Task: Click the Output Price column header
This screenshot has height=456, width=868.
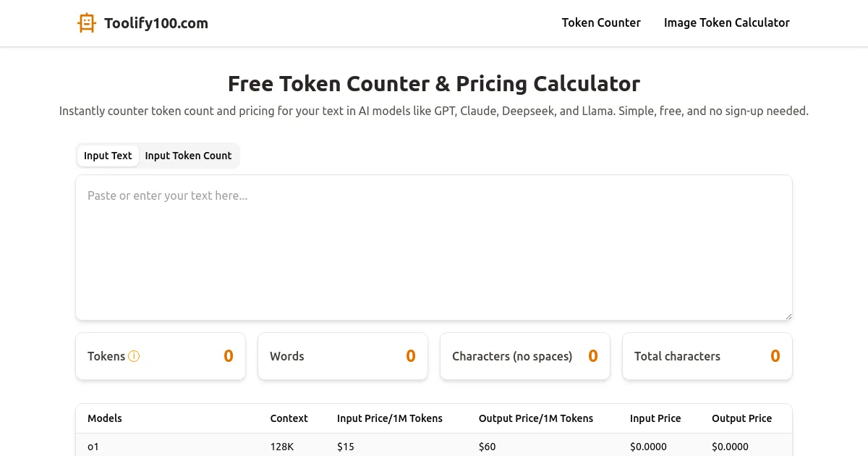Action: click(741, 418)
